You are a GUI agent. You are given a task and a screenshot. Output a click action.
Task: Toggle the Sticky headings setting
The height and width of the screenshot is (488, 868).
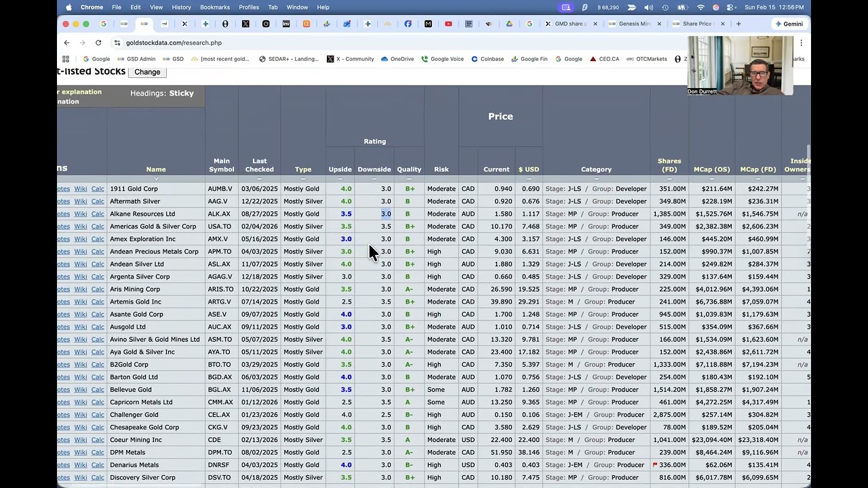point(181,94)
